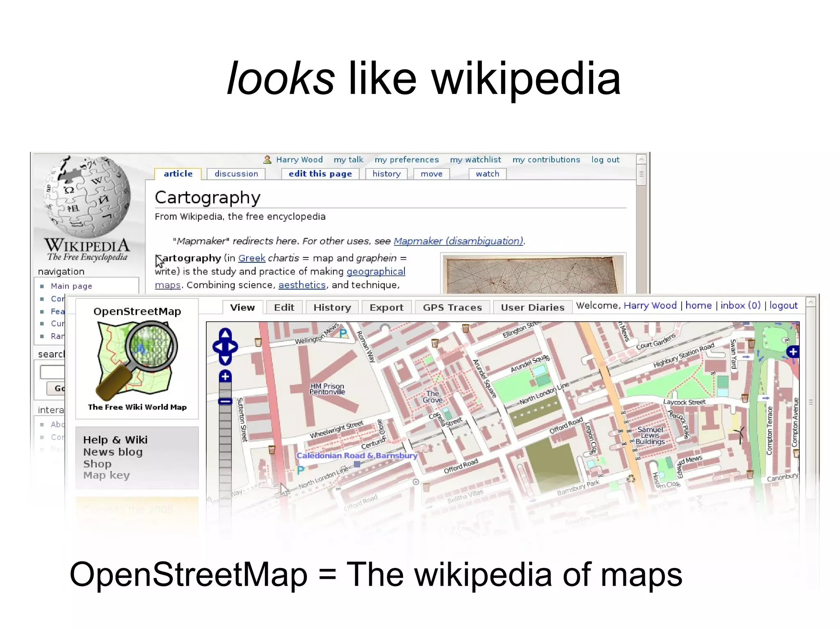Click the Wikipedia move tab
The image size is (840, 630).
click(x=431, y=174)
